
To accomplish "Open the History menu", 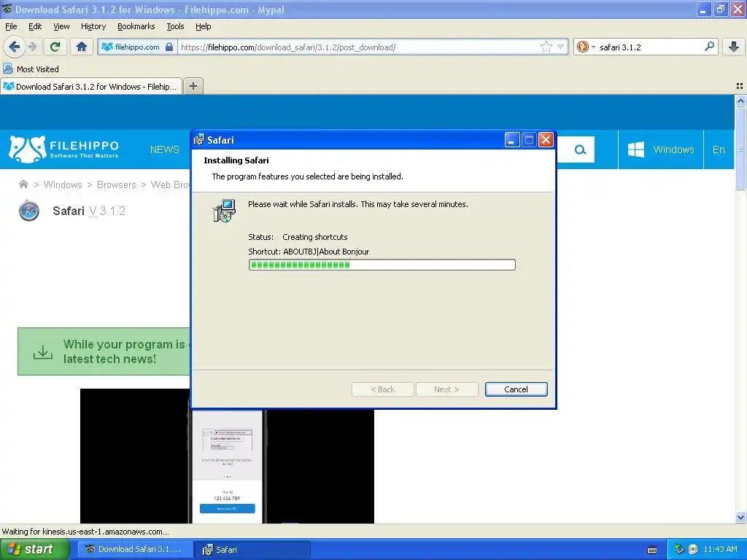I will (x=93, y=26).
